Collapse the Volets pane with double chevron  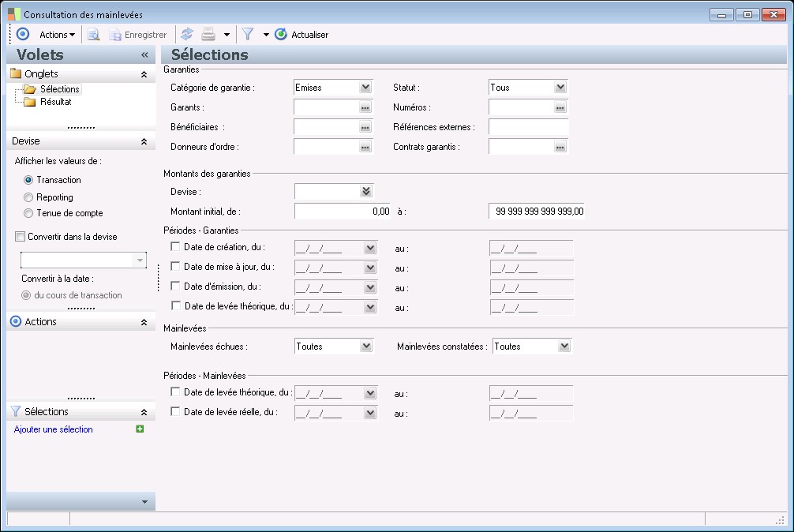(144, 55)
